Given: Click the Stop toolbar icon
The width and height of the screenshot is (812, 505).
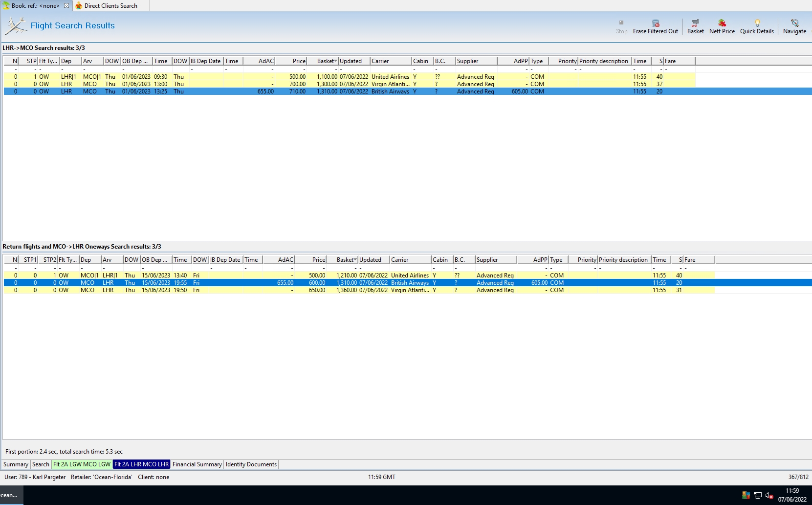Looking at the screenshot, I should point(621,23).
